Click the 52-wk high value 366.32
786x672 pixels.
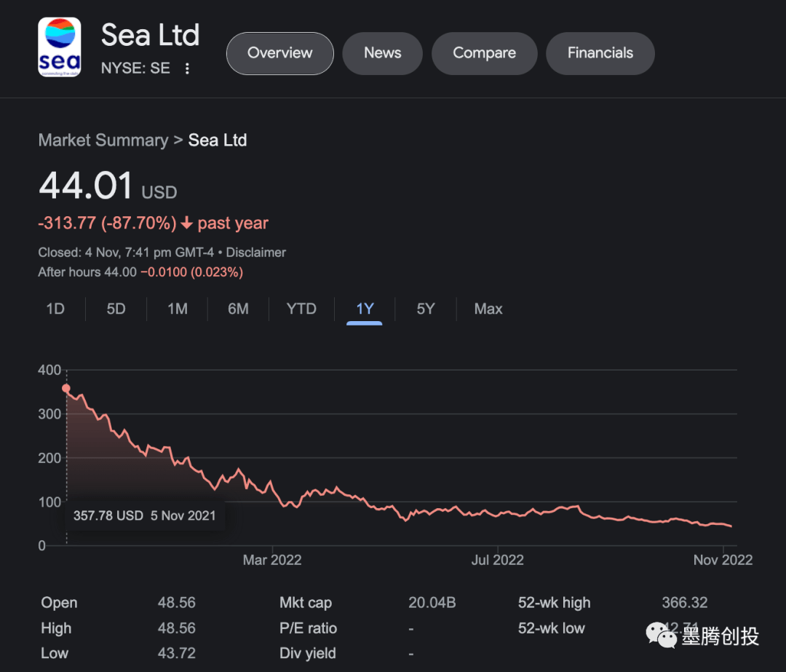coord(685,603)
